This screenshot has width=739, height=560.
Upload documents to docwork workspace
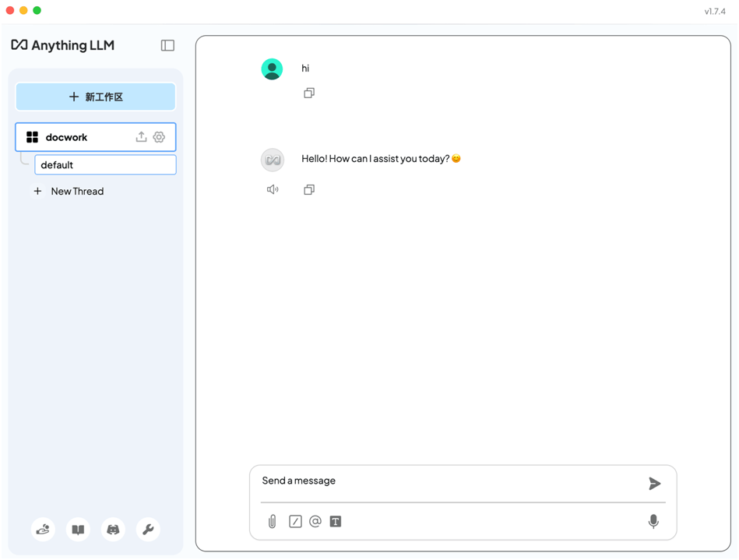(142, 137)
